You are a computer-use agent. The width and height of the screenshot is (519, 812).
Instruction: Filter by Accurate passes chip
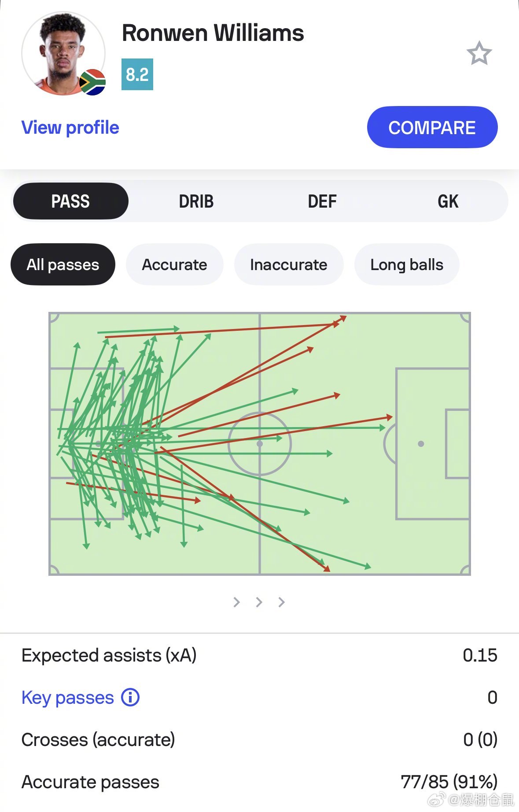[x=174, y=264]
